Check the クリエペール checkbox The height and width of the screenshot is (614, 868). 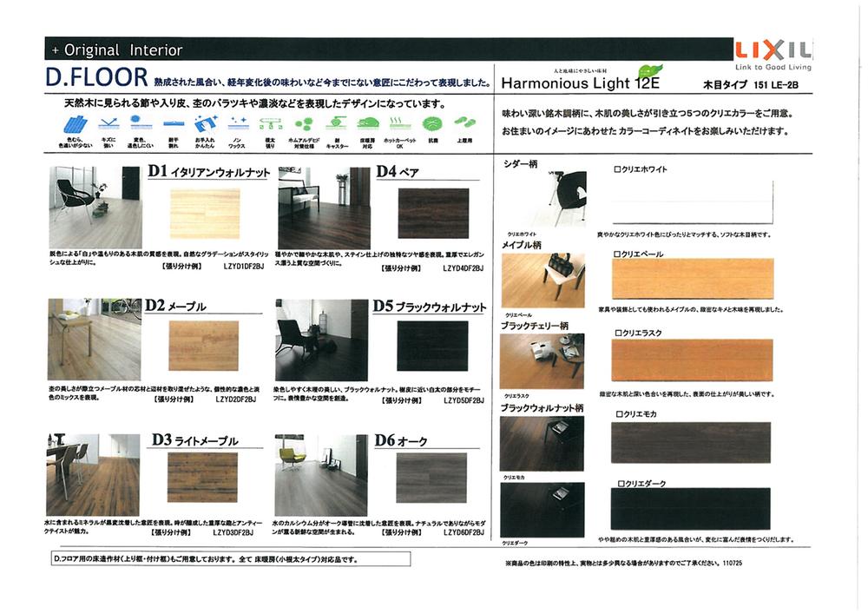[616, 254]
